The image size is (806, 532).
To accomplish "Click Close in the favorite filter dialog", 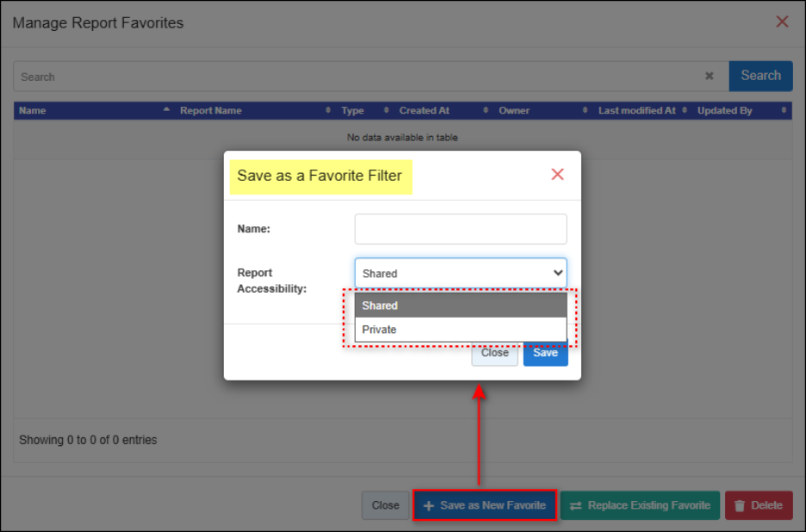I will click(494, 353).
